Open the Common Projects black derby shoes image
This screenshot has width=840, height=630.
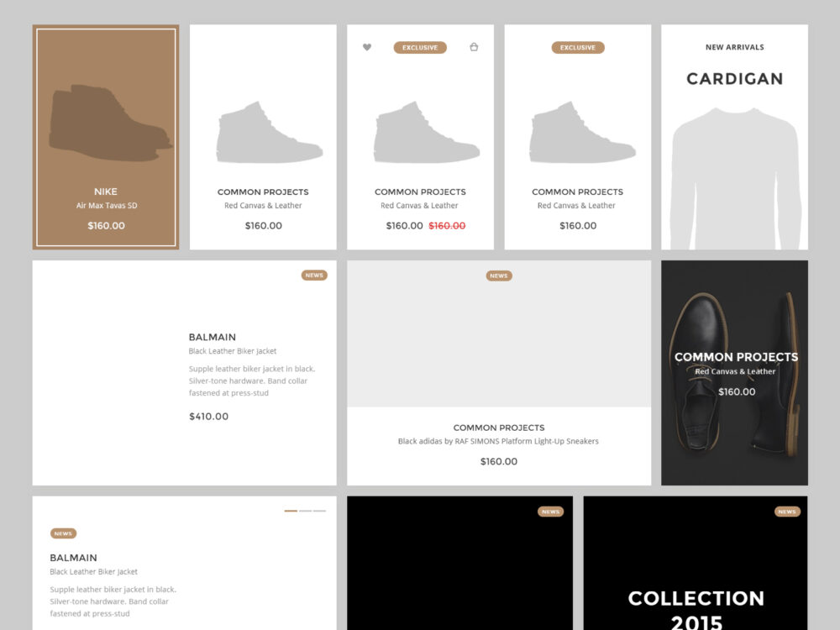[x=734, y=311]
